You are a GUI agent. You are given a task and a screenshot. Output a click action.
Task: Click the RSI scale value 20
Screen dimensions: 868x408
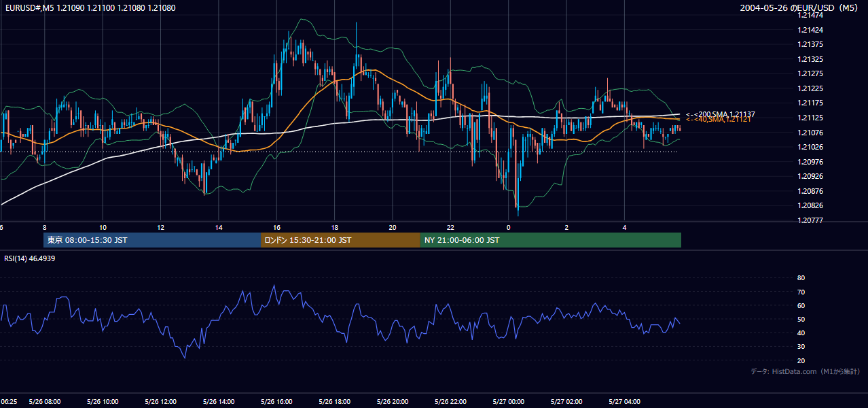click(x=801, y=360)
